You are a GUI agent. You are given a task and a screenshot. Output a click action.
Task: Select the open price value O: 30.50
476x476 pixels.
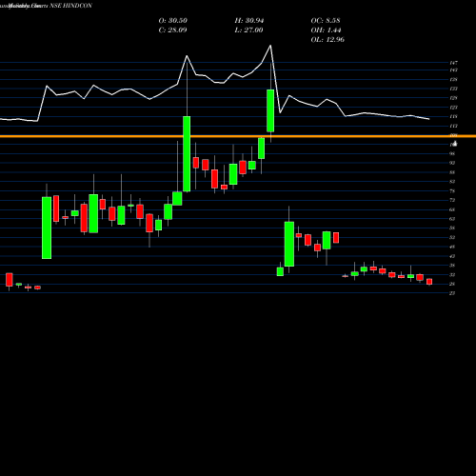pyautogui.click(x=173, y=21)
